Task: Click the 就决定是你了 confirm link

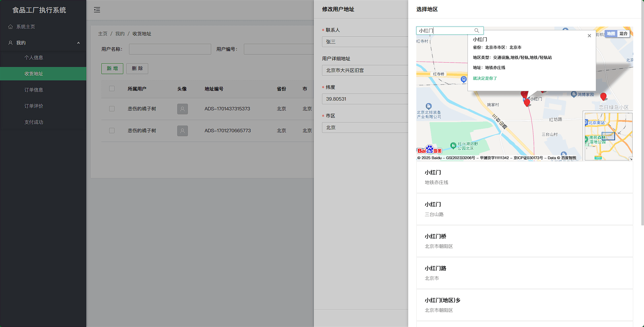Action: tap(485, 78)
